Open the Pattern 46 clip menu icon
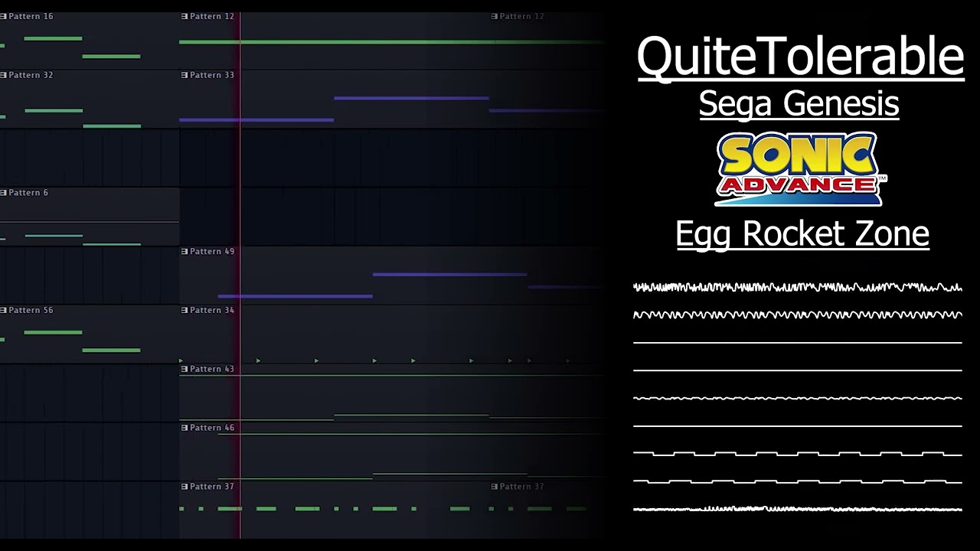The height and width of the screenshot is (551, 980). point(184,428)
